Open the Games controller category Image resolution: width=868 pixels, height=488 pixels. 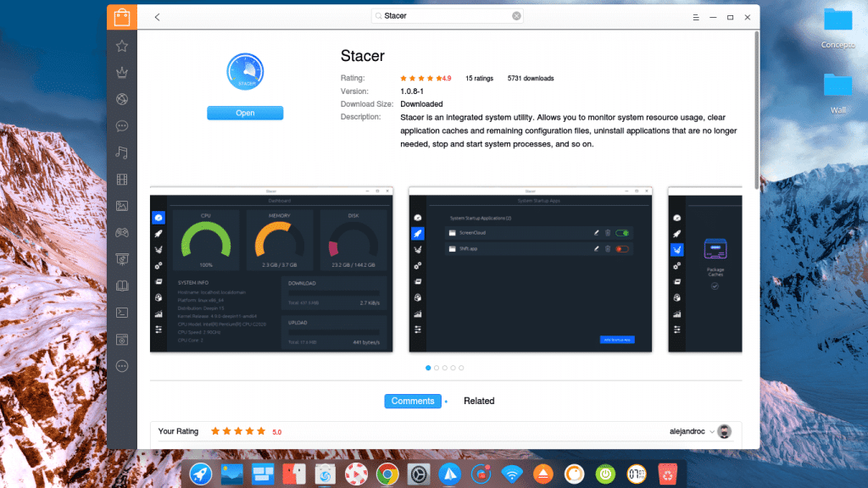(122, 232)
